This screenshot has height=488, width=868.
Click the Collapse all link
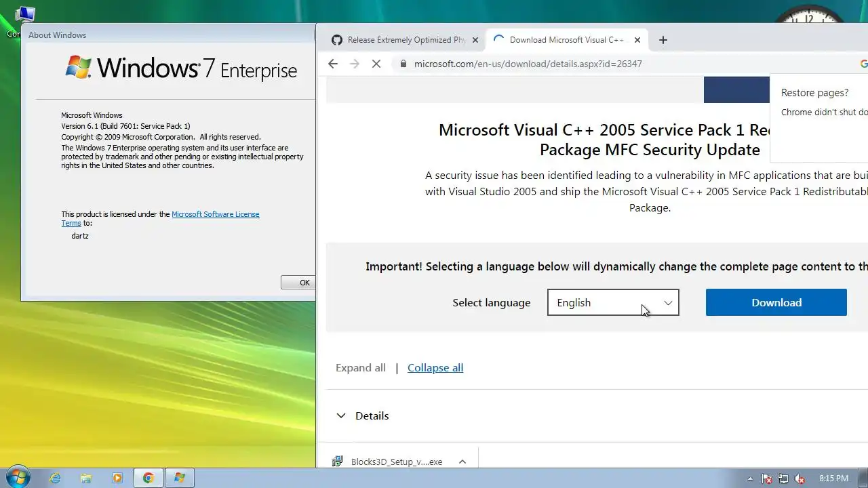click(435, 367)
